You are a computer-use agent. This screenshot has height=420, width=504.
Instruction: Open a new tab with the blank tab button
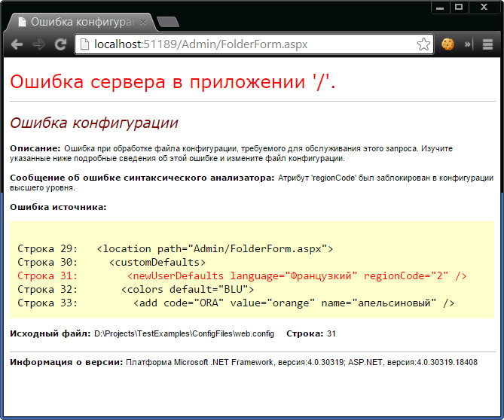tap(168, 22)
